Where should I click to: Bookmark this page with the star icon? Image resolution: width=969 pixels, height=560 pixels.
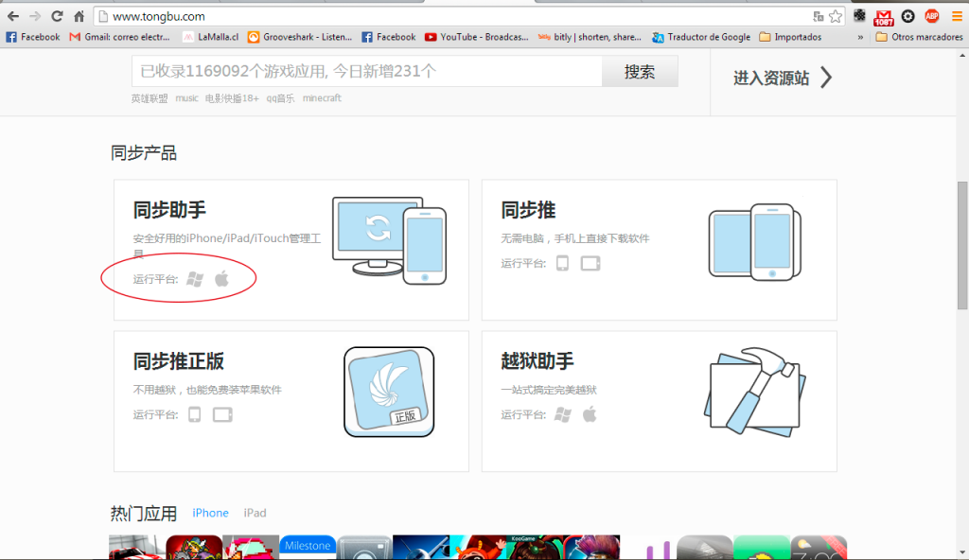tap(835, 16)
